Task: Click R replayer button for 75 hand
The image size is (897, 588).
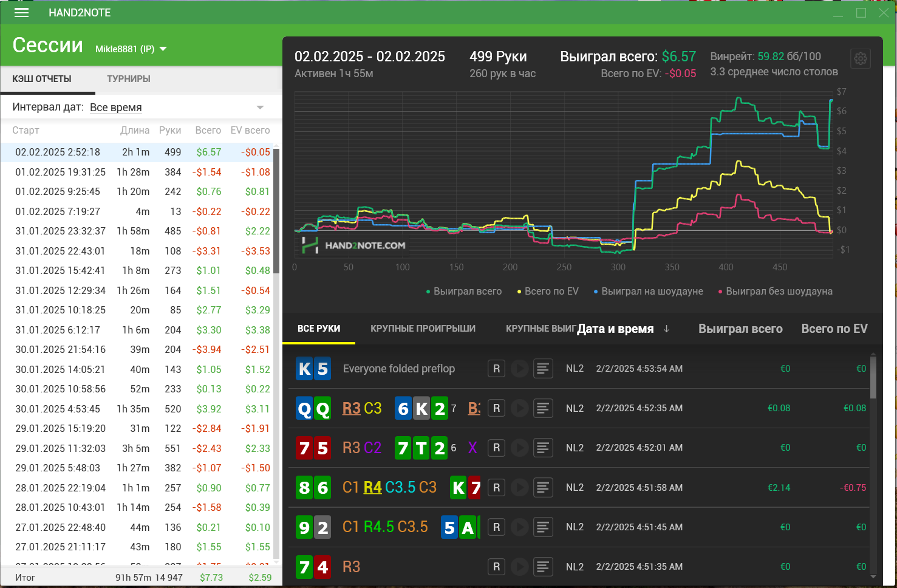Action: pos(496,448)
